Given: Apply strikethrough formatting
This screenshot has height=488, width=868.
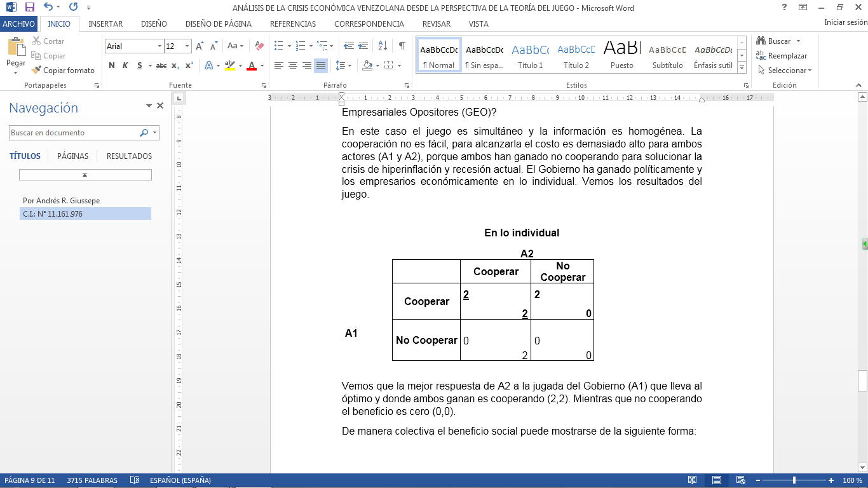Looking at the screenshot, I should click(161, 65).
